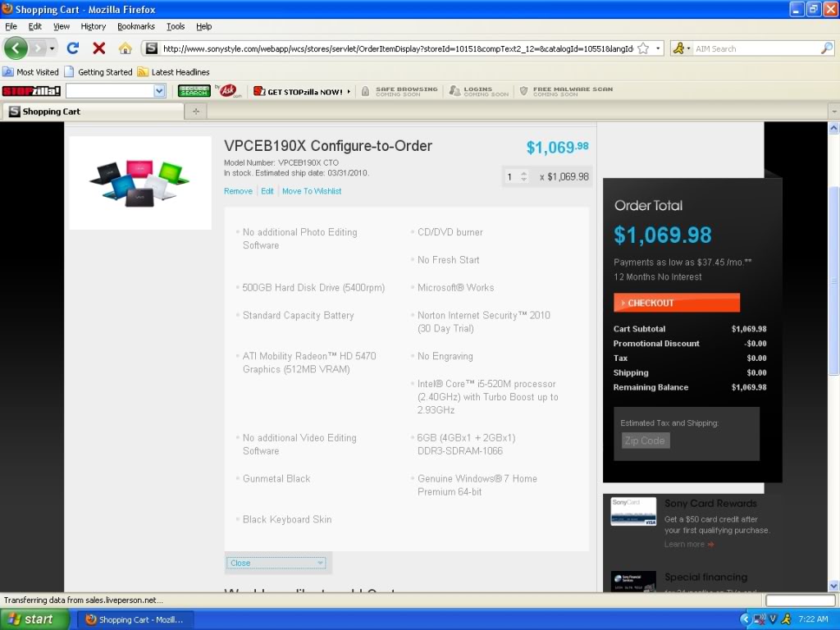Click the Free Malware Scan shield icon
The width and height of the screenshot is (840, 630).
point(524,92)
